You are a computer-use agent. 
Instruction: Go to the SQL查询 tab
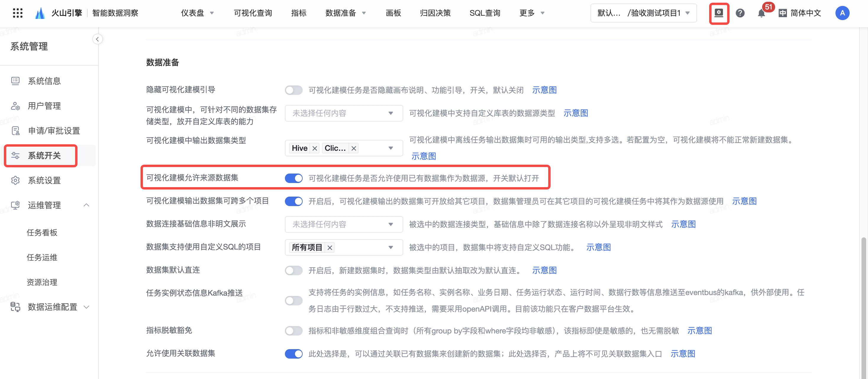pos(485,13)
